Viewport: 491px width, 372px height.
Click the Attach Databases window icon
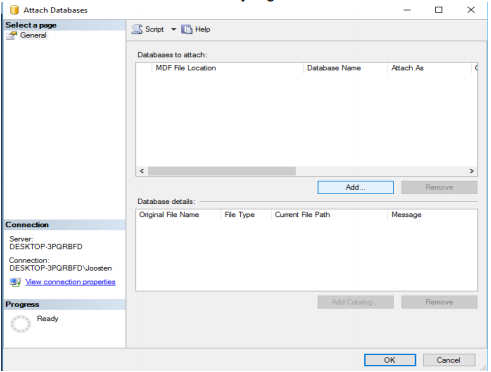click(14, 10)
